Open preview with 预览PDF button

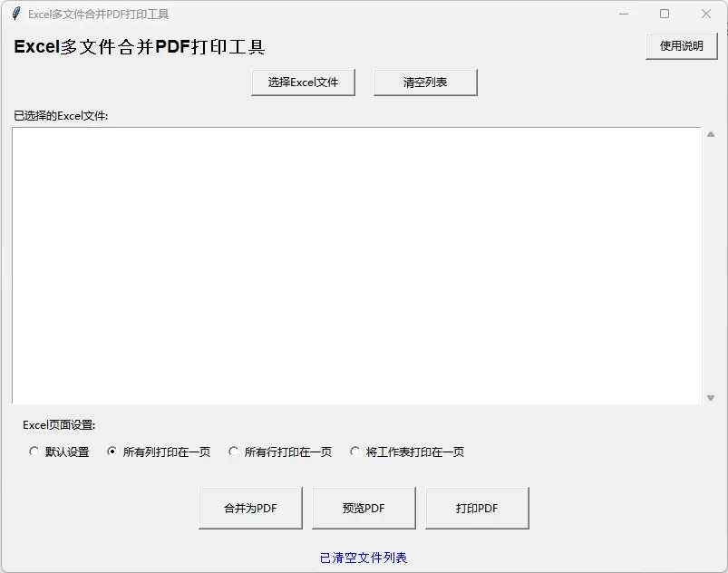click(364, 508)
